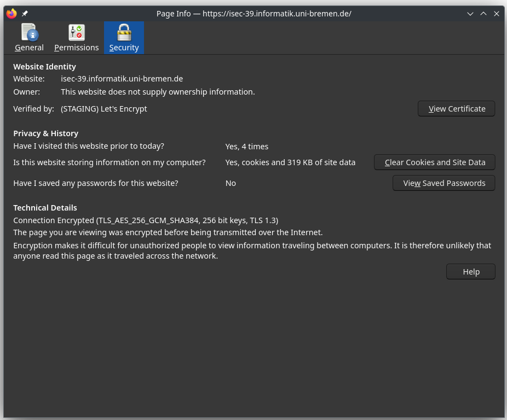Click the window title bar text
The width and height of the screenshot is (507, 420).
[x=253, y=14]
